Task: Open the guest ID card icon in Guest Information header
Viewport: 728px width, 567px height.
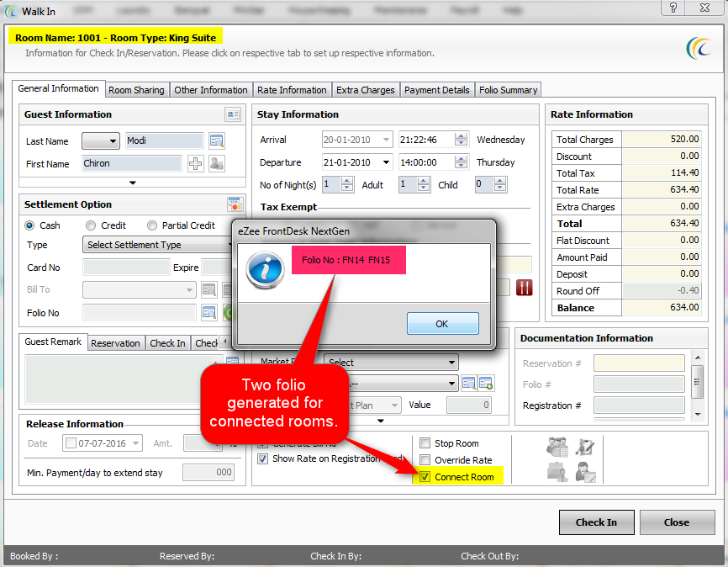Action: (233, 114)
